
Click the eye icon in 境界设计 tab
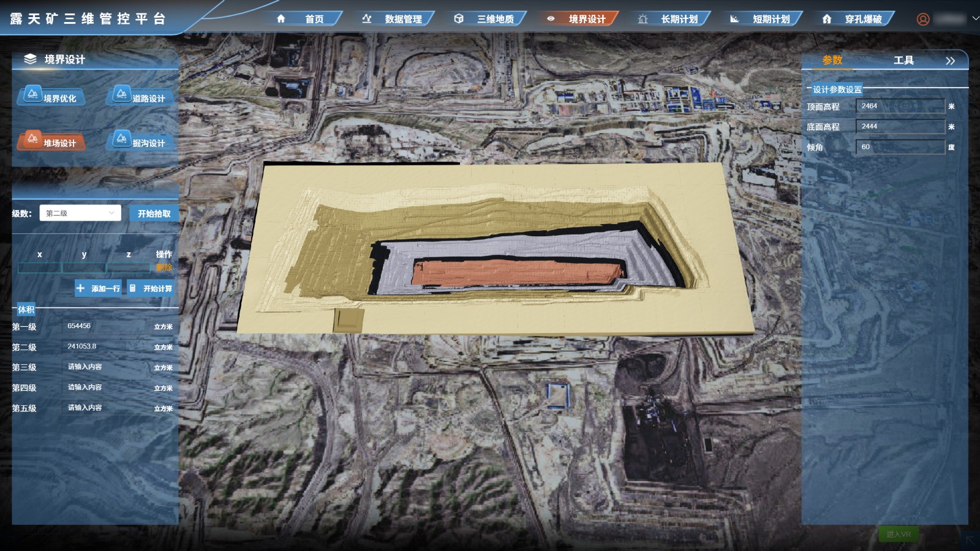click(551, 19)
